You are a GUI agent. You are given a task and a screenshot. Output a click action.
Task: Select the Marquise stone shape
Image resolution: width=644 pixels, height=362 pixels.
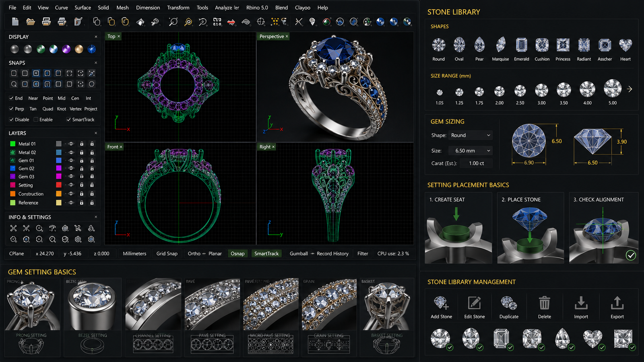500,45
